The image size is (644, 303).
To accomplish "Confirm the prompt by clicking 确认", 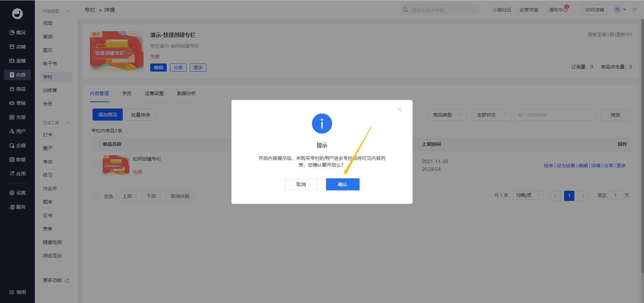I will pyautogui.click(x=342, y=184).
